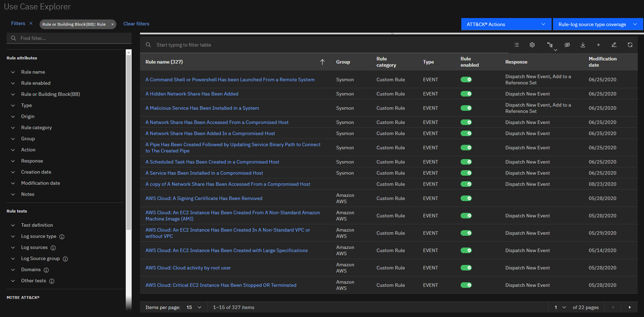Open Rule-log source type coverage menu
Image resolution: width=644 pixels, height=317 pixels.
597,24
